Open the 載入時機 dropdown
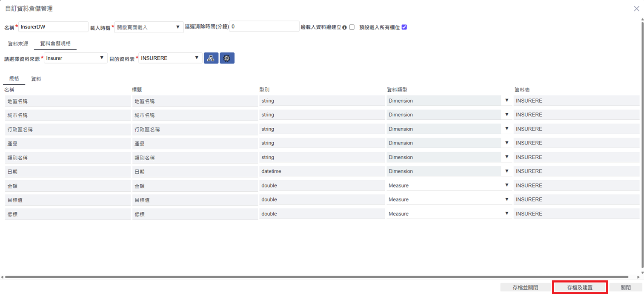 click(149, 27)
